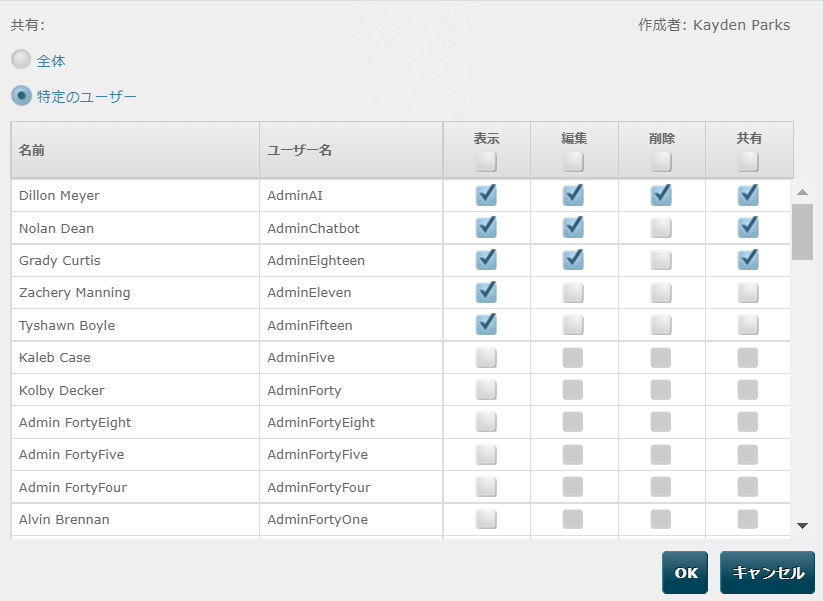Enable 共有 permission for Zachery Manning

click(x=748, y=292)
